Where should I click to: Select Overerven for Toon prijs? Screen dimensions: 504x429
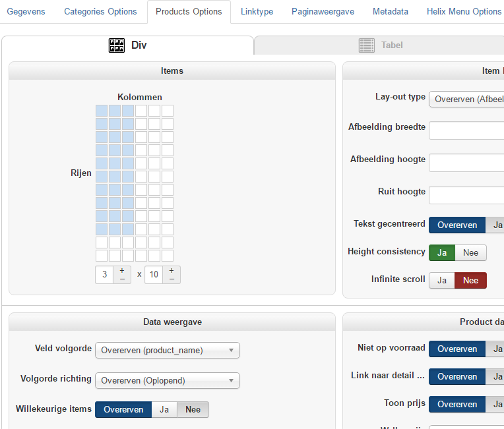pos(457,404)
